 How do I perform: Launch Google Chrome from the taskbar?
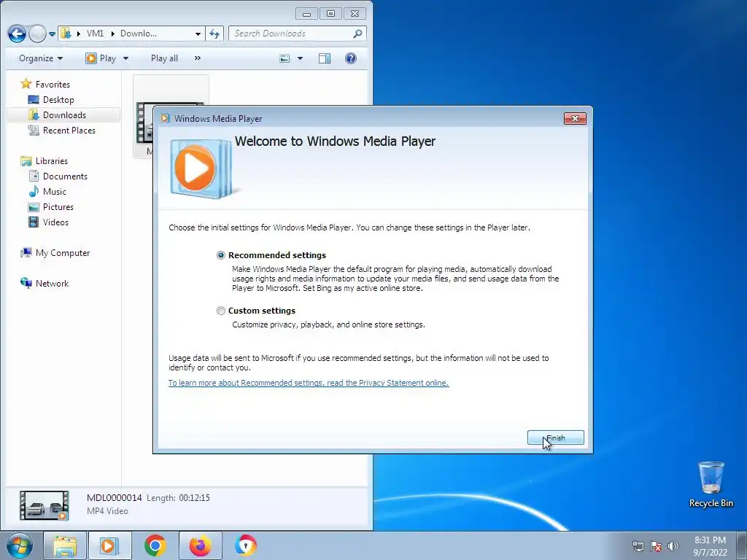pyautogui.click(x=155, y=545)
